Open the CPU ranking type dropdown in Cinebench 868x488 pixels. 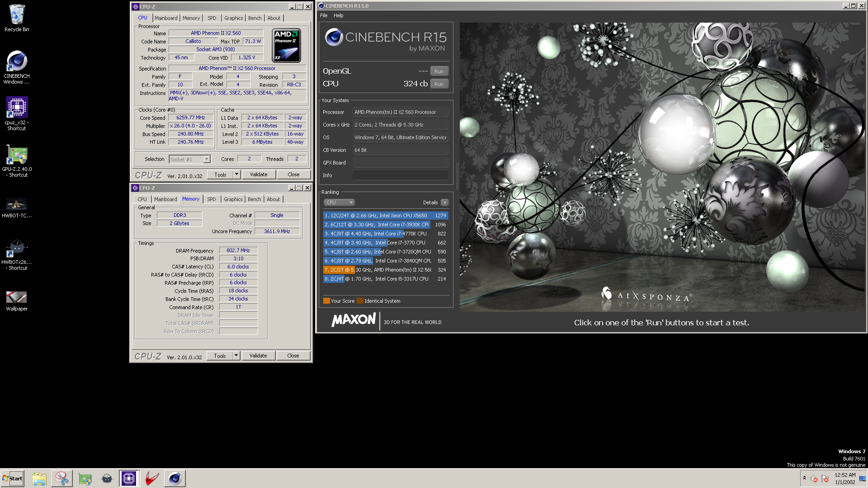[339, 202]
